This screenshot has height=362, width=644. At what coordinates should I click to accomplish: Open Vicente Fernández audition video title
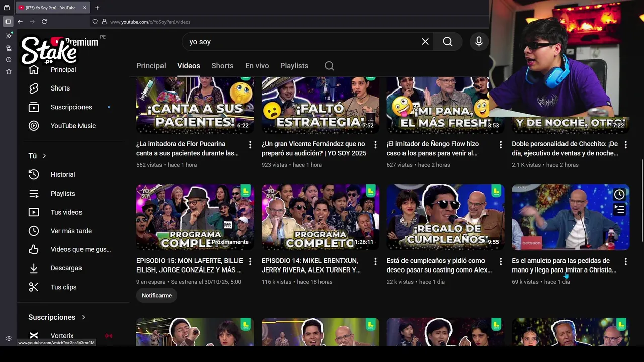click(314, 149)
